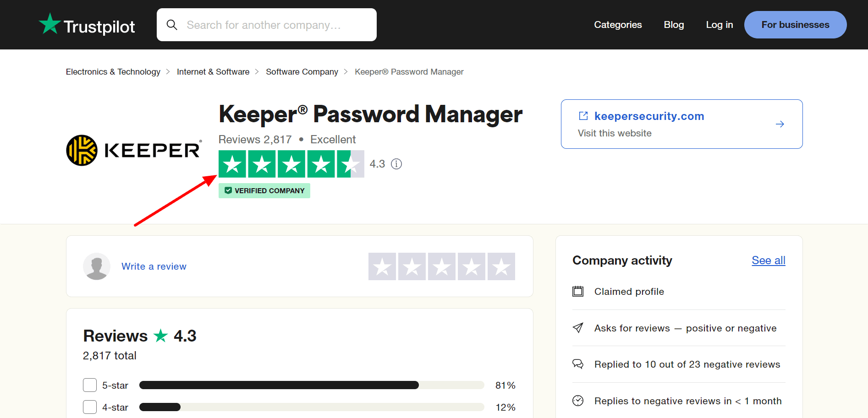Click 'Replies to negative reviews in < 1 month'
This screenshot has width=868, height=418.
688,401
